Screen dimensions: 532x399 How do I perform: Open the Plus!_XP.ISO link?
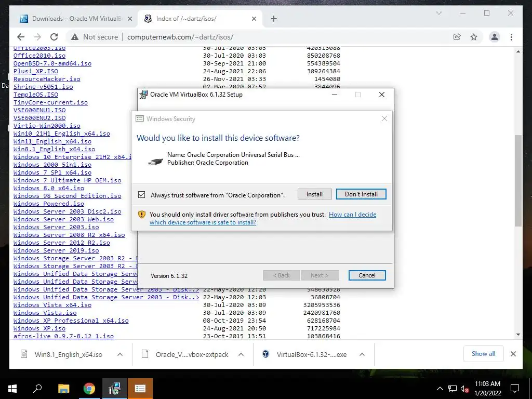point(36,71)
